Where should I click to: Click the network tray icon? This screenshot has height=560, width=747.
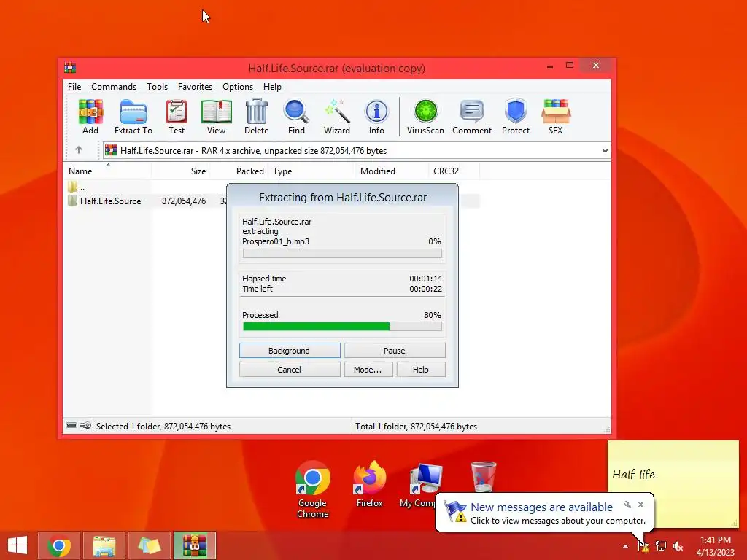661,546
